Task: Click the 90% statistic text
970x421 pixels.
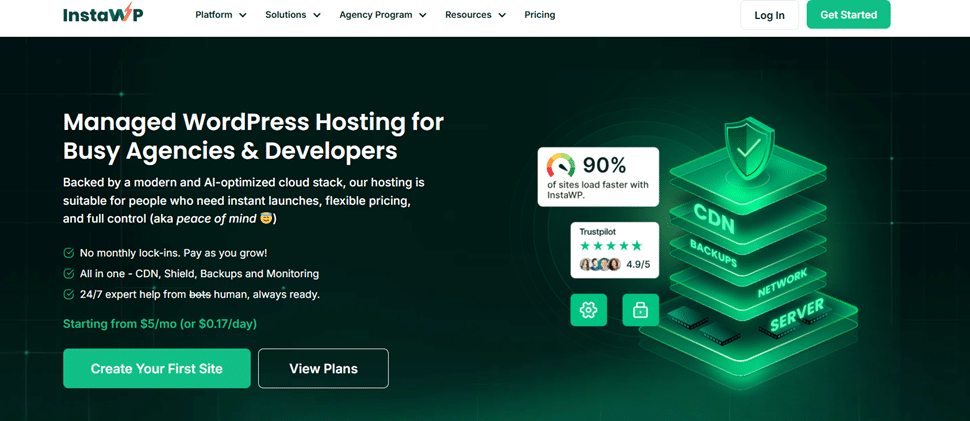Action: click(x=604, y=165)
